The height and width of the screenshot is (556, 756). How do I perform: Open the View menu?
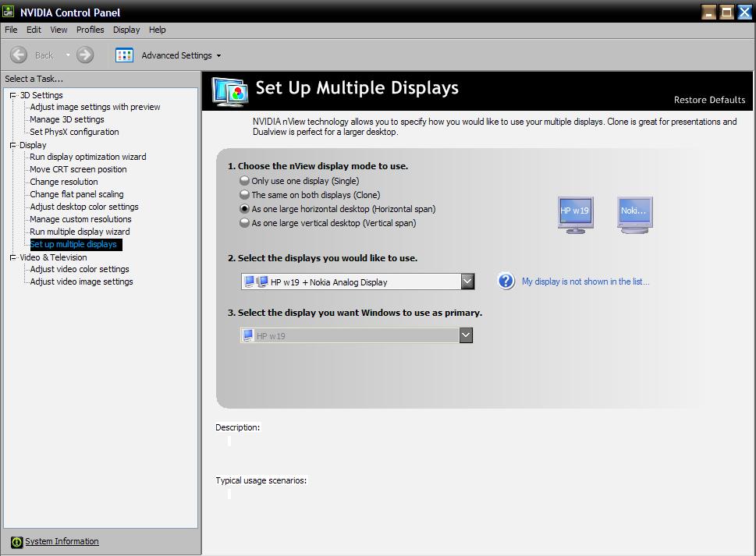pos(59,30)
